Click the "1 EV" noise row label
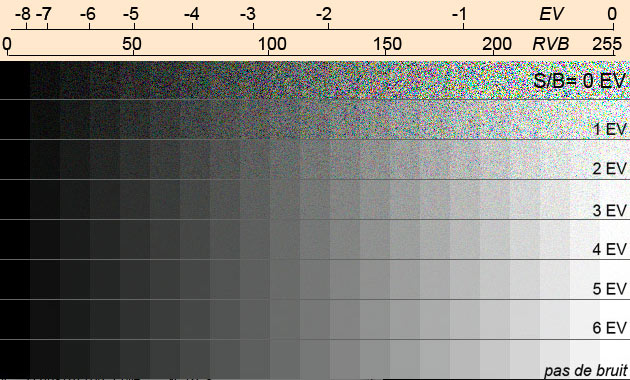The width and height of the screenshot is (630, 380). tap(610, 129)
